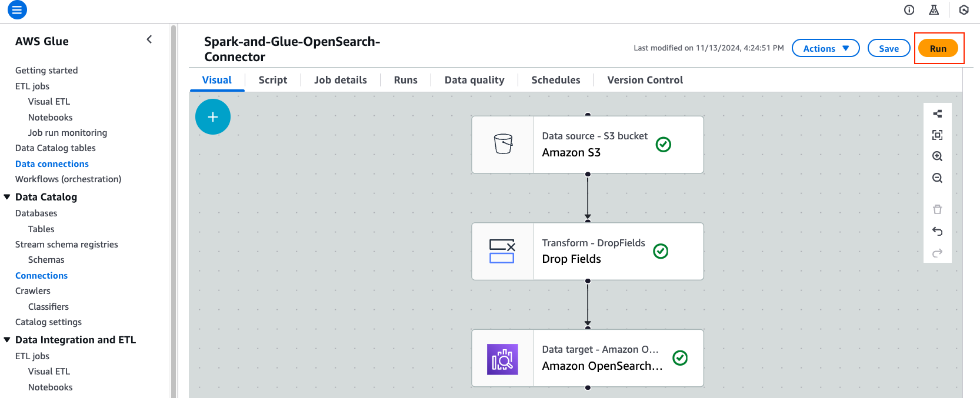Click the sidebar vertical scrollbar
The height and width of the screenshot is (398, 980).
pos(173,212)
